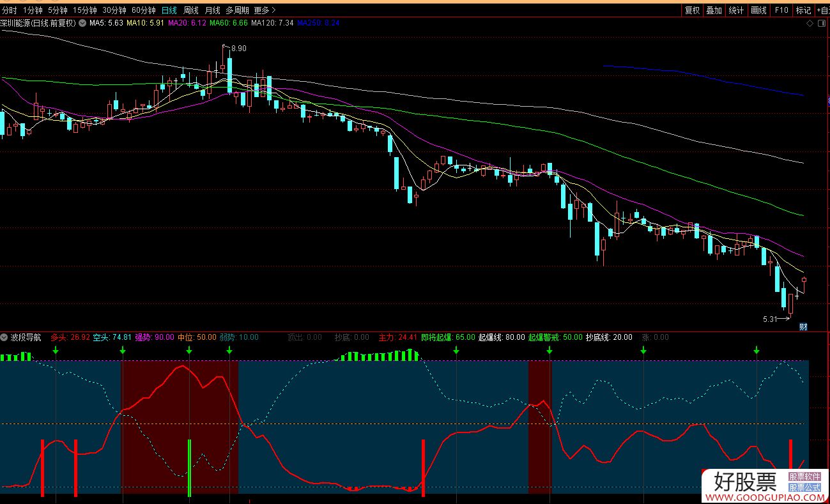Image resolution: width=830 pixels, height=504 pixels.
Task: Open the 统计 statistics button
Action: [x=737, y=10]
